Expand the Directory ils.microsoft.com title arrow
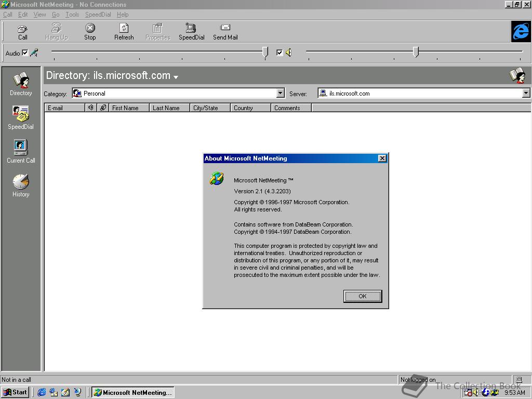This screenshot has height=399, width=532. point(176,77)
